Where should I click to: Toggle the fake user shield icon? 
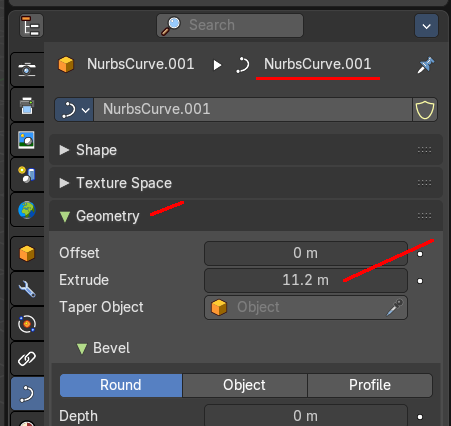pos(425,109)
